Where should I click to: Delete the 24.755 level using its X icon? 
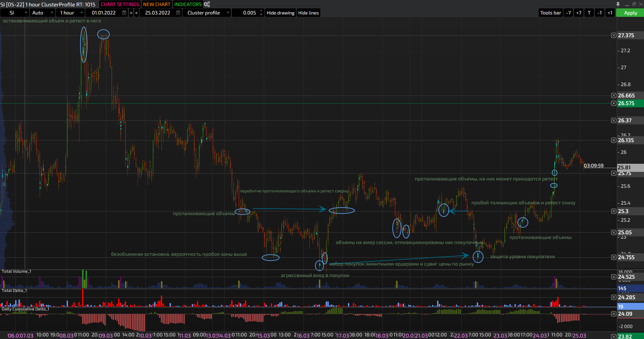pyautogui.click(x=613, y=257)
